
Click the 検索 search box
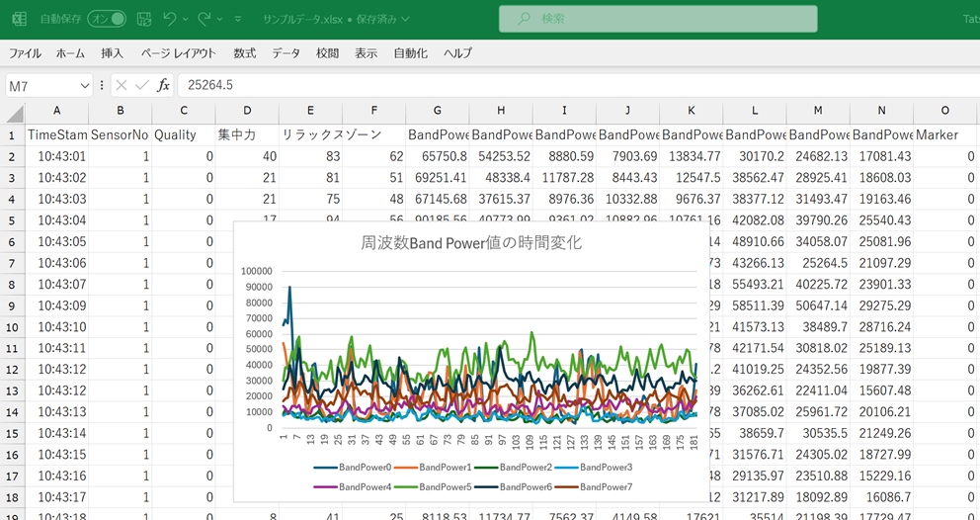click(x=658, y=19)
